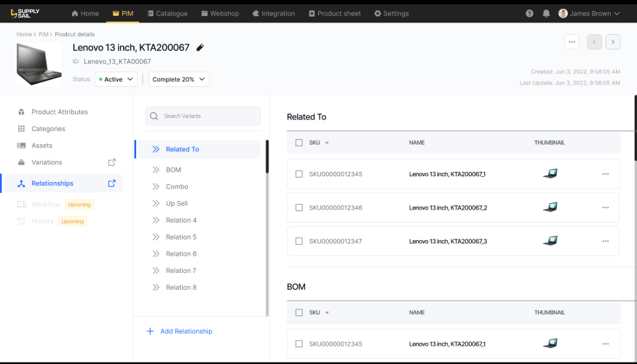The width and height of the screenshot is (637, 364).
Task: Click thumbnail of Lenovo 13 inch, KTA200067_2
Action: point(550,207)
